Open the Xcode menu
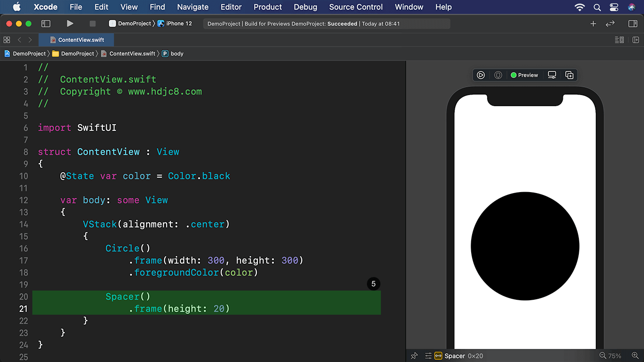The width and height of the screenshot is (644, 362). pyautogui.click(x=46, y=7)
